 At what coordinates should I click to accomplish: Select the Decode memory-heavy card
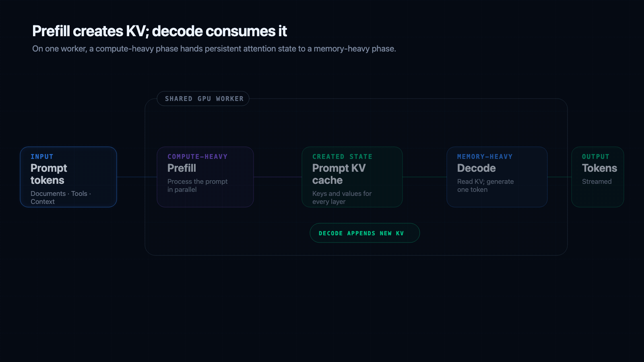[497, 177]
